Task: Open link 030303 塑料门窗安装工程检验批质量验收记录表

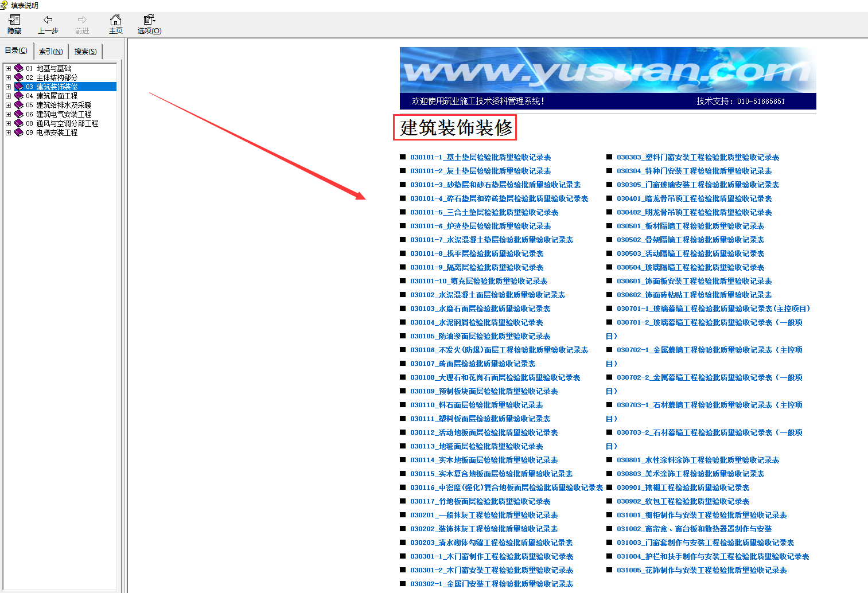Action: coord(698,157)
